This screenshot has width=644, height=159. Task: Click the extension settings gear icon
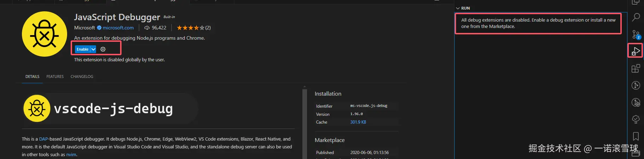click(x=103, y=49)
